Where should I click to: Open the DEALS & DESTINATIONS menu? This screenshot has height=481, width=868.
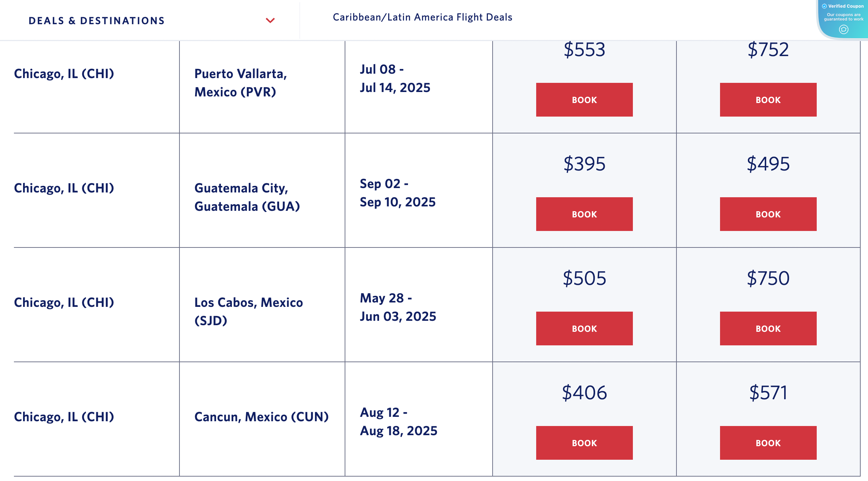96,21
